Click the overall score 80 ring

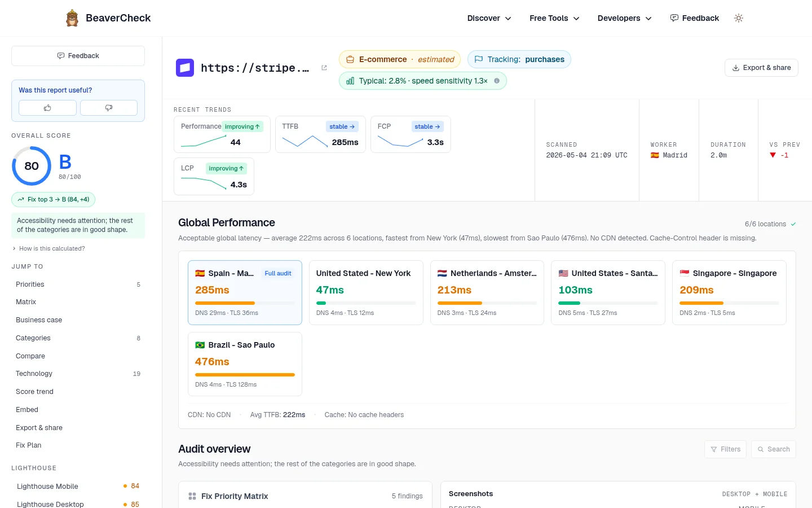click(x=32, y=166)
